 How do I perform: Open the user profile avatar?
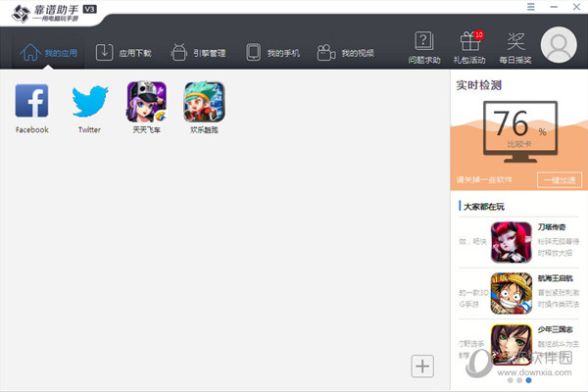coord(561,45)
